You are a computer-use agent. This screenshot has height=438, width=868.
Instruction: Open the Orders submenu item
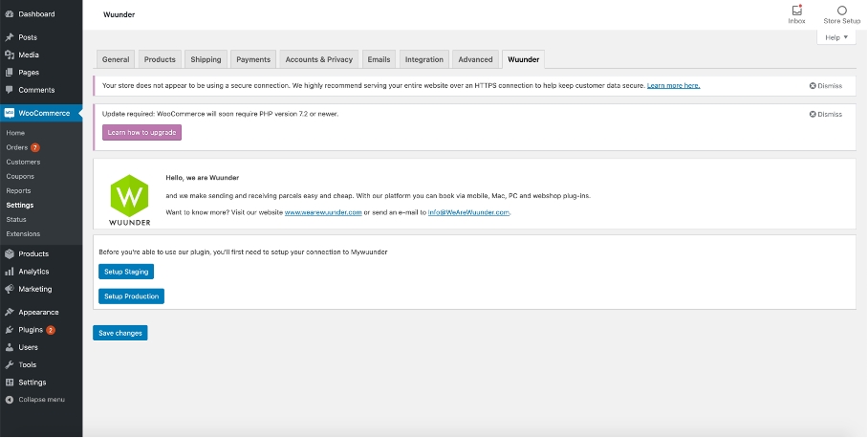pos(17,147)
